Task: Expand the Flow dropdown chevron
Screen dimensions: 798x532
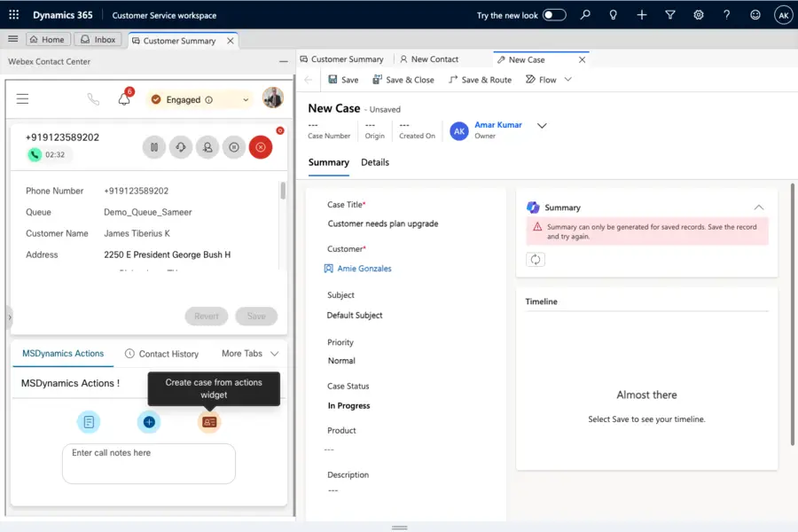Action: 568,80
